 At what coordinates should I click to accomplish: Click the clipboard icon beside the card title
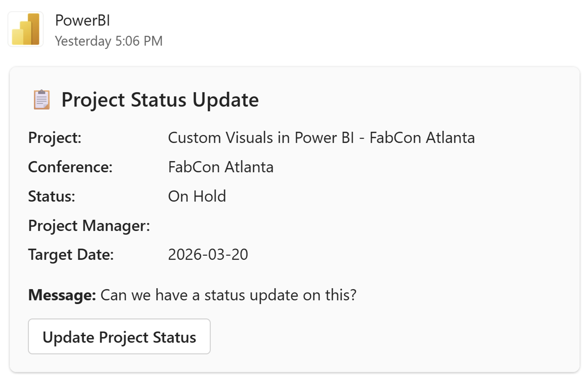click(x=42, y=99)
